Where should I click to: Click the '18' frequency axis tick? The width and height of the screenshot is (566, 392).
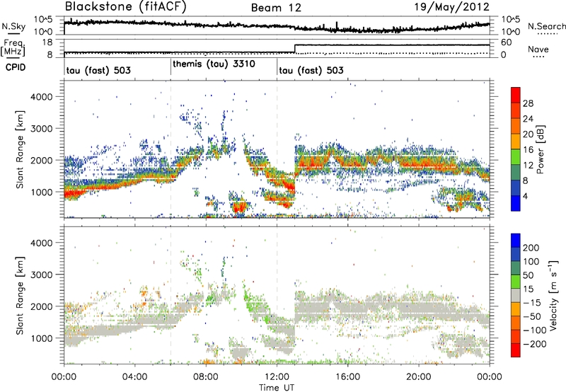47,42
